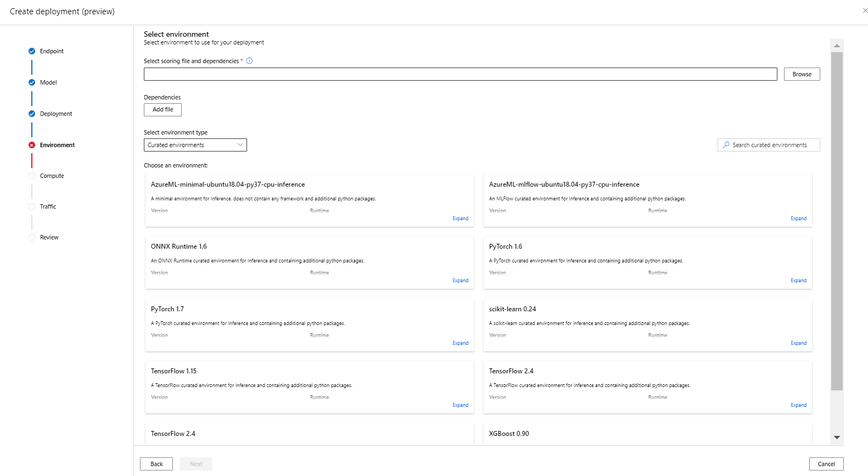Select the Environment step label

(57, 145)
